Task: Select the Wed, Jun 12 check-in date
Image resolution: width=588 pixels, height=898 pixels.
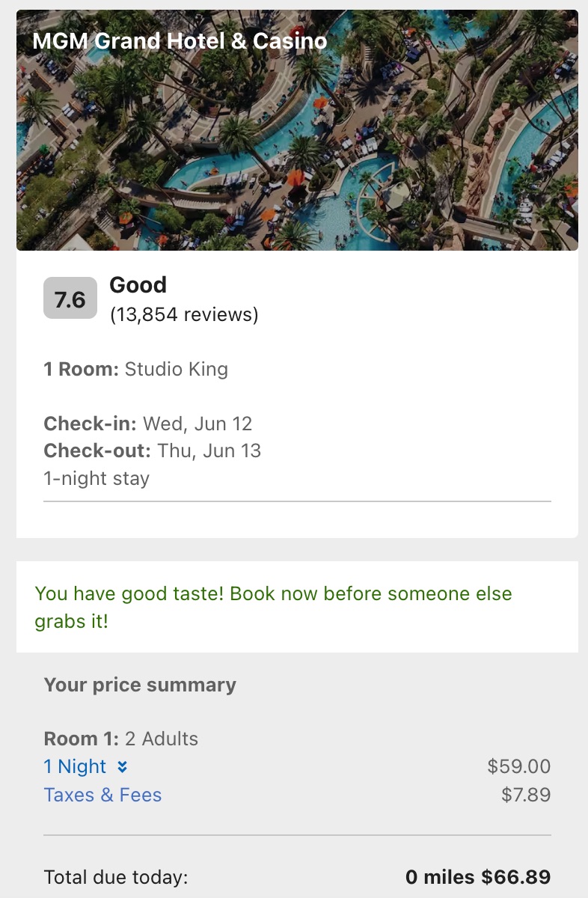Action: [197, 424]
